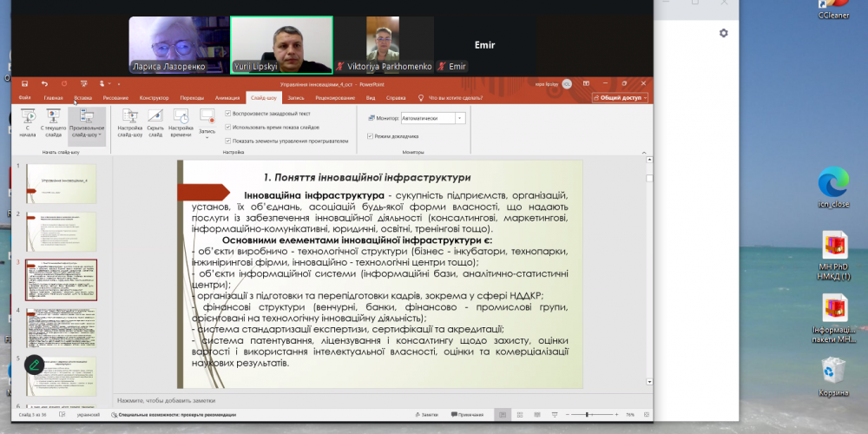Open the Справка ribbon tab

click(x=396, y=98)
